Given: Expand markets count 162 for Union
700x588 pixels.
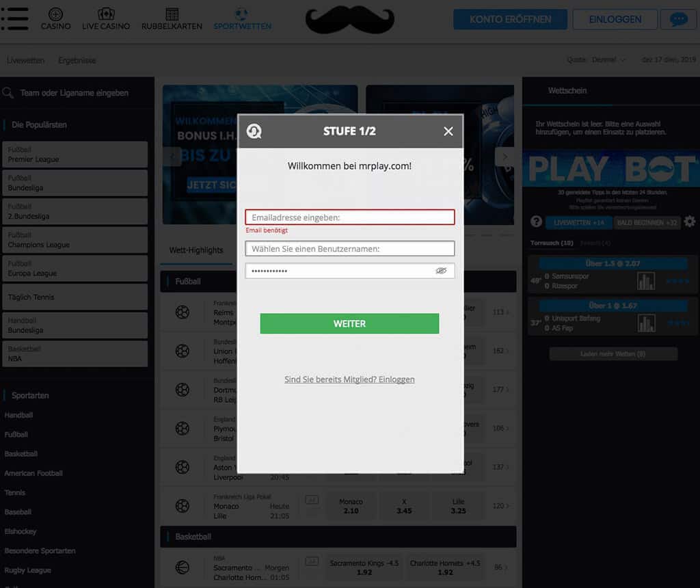Looking at the screenshot, I should click(500, 351).
